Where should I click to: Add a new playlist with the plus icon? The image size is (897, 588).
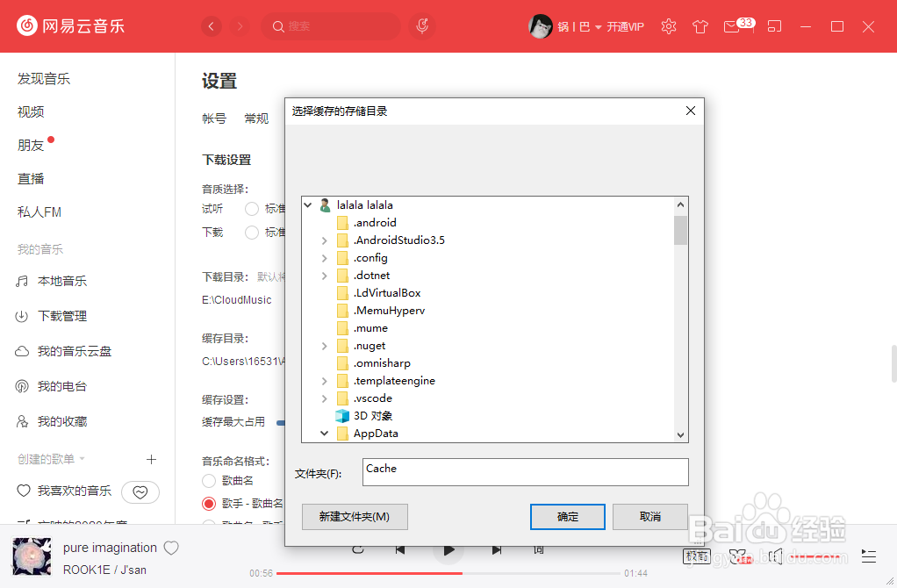pos(151,459)
